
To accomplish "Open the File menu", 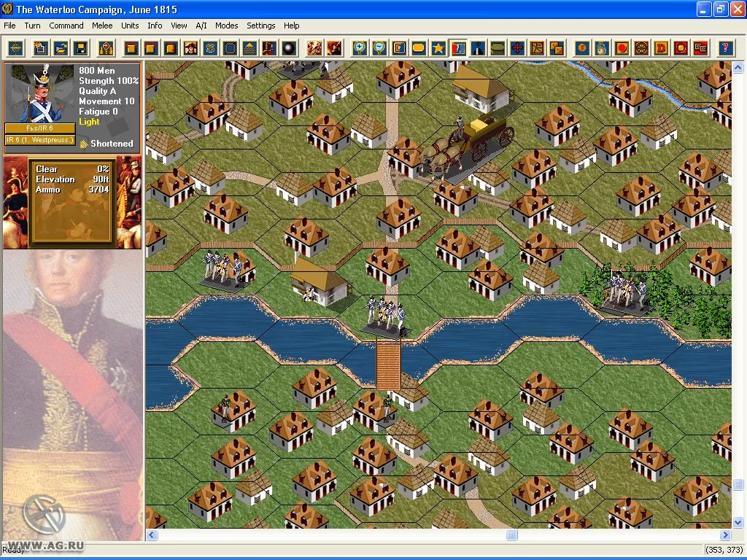I will click(9, 26).
